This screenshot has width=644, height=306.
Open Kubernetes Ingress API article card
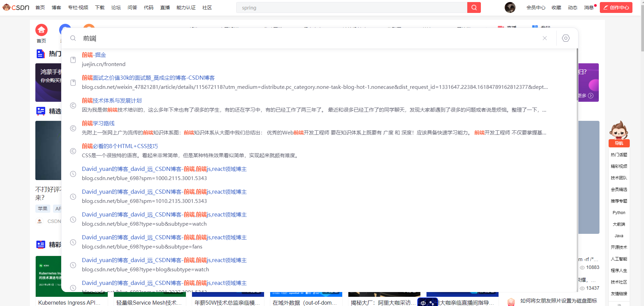coord(69,303)
